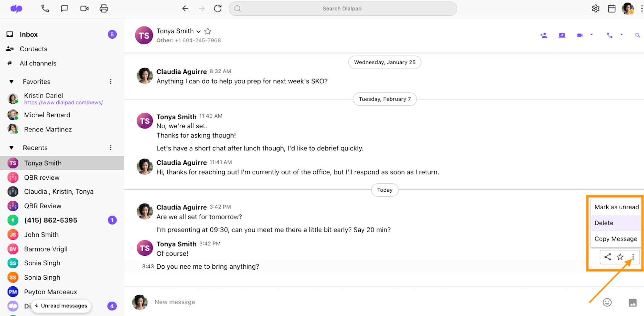Open the calendar icon

click(x=611, y=9)
